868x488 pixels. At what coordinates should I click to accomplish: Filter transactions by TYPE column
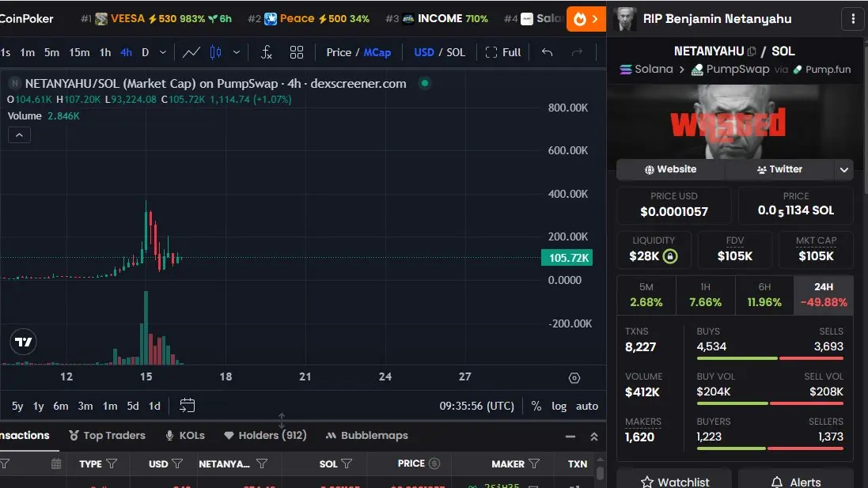[112, 463]
